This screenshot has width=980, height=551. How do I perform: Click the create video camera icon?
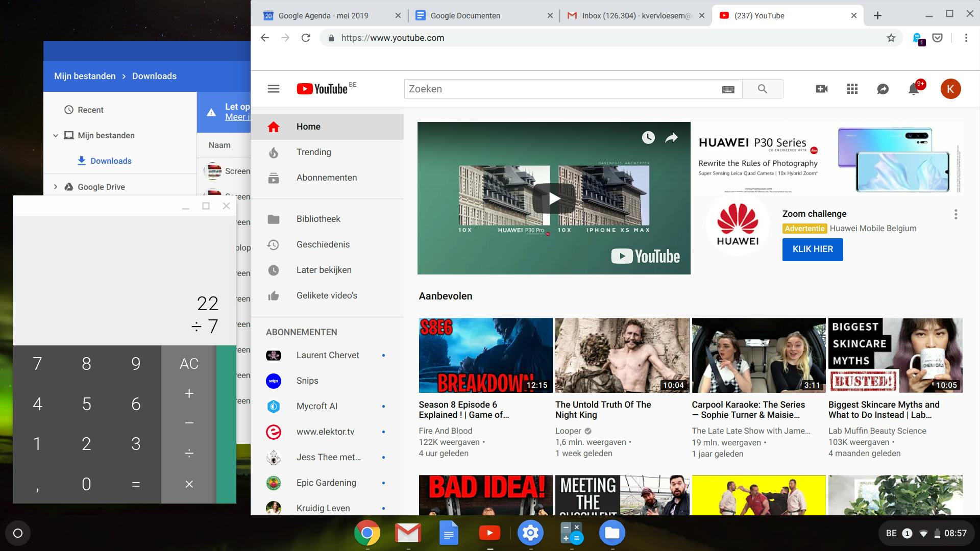click(x=822, y=89)
